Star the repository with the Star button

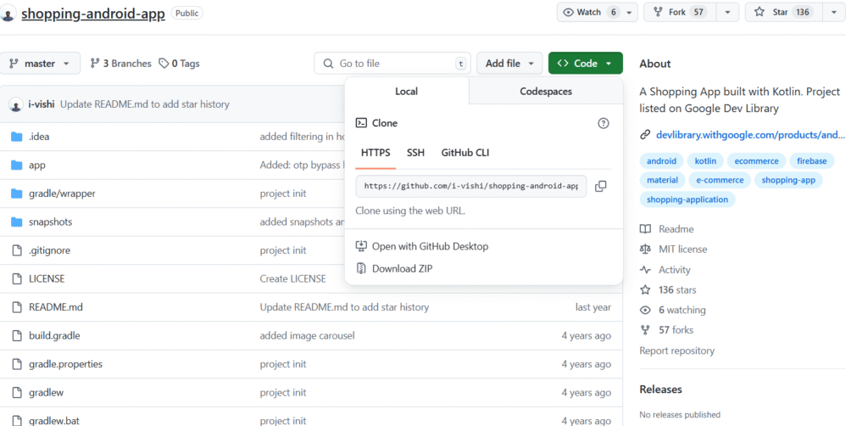(784, 12)
